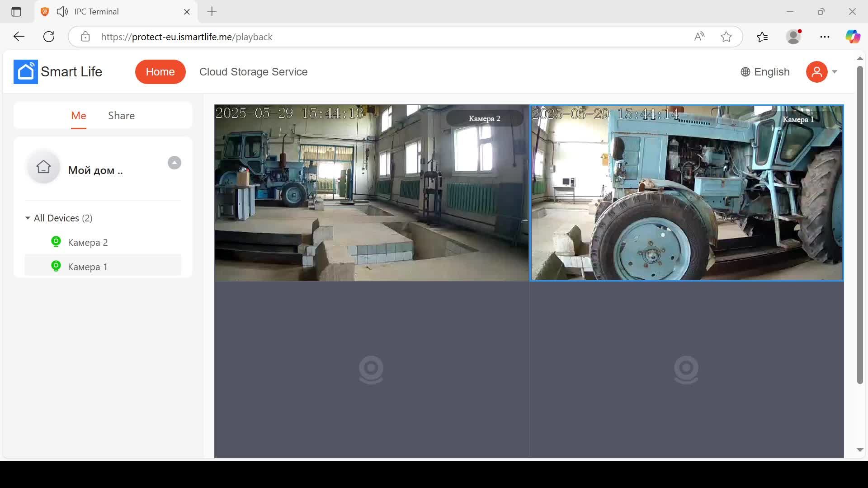The width and height of the screenshot is (868, 488).
Task: Click the Home button
Action: 160,72
